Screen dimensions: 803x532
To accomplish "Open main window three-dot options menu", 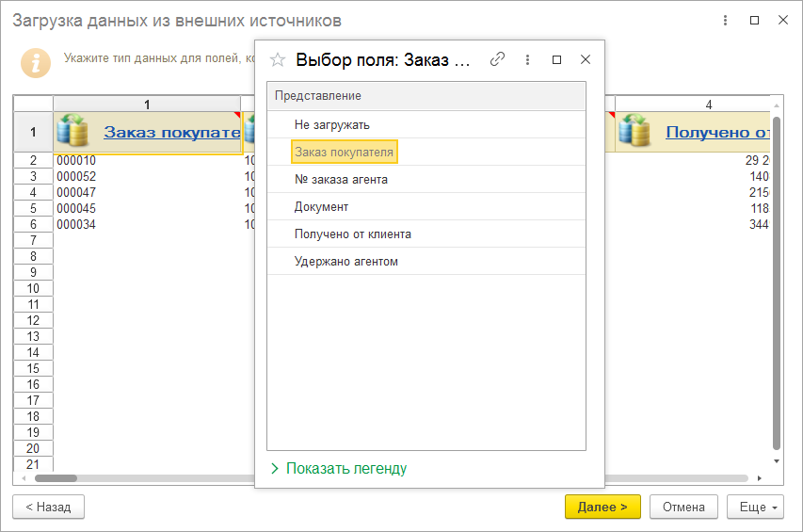I will pos(725,20).
